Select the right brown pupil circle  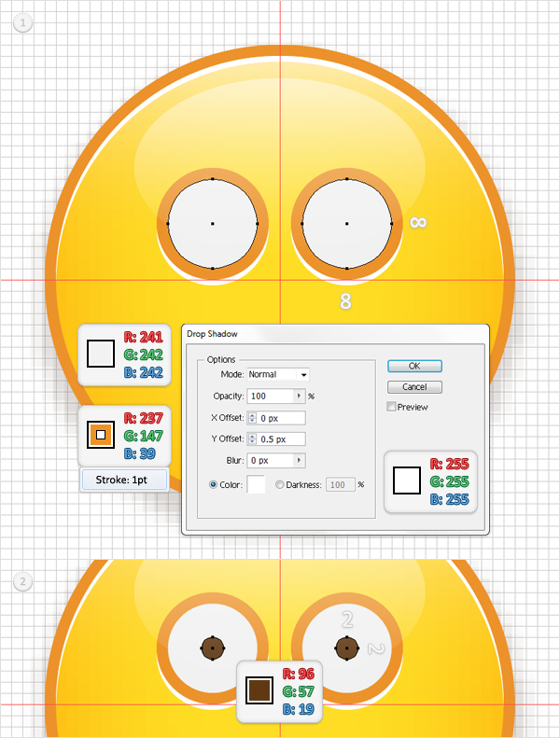pos(347,648)
